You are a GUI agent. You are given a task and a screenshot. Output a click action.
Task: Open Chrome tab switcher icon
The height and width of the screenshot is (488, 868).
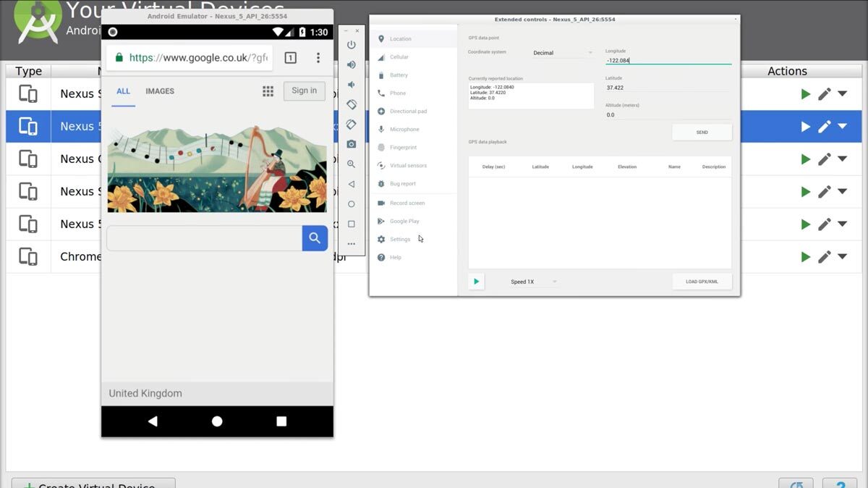(x=290, y=58)
